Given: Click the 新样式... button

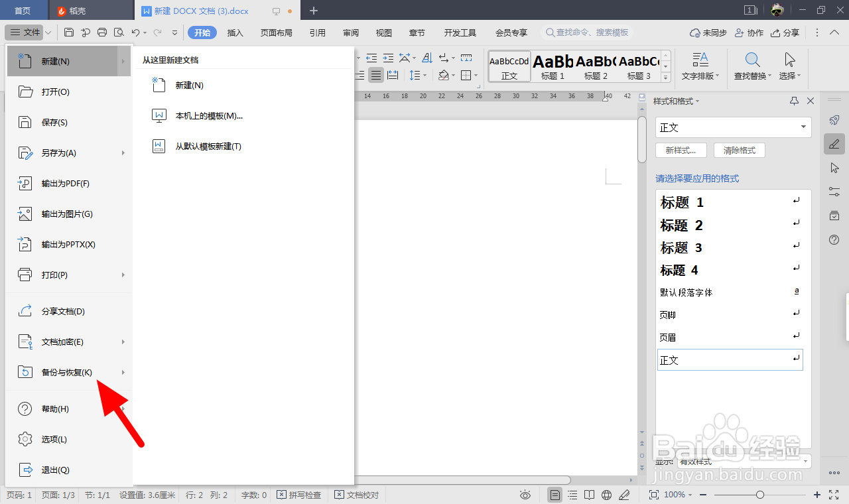Looking at the screenshot, I should pyautogui.click(x=681, y=151).
